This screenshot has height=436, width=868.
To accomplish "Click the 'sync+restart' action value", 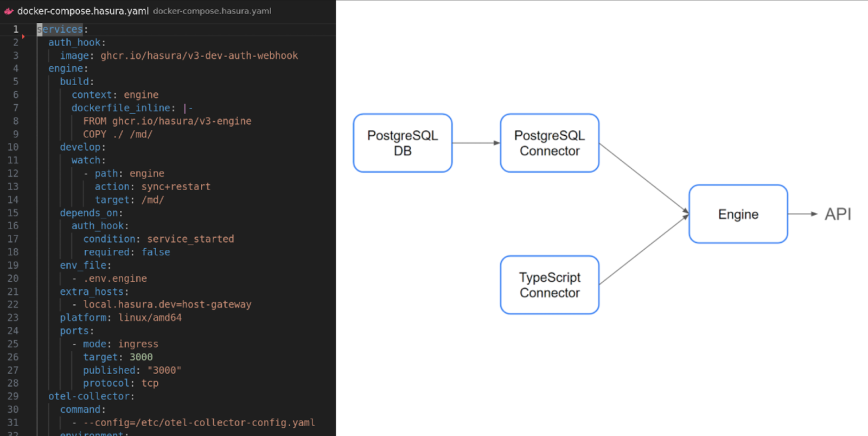I will point(176,186).
